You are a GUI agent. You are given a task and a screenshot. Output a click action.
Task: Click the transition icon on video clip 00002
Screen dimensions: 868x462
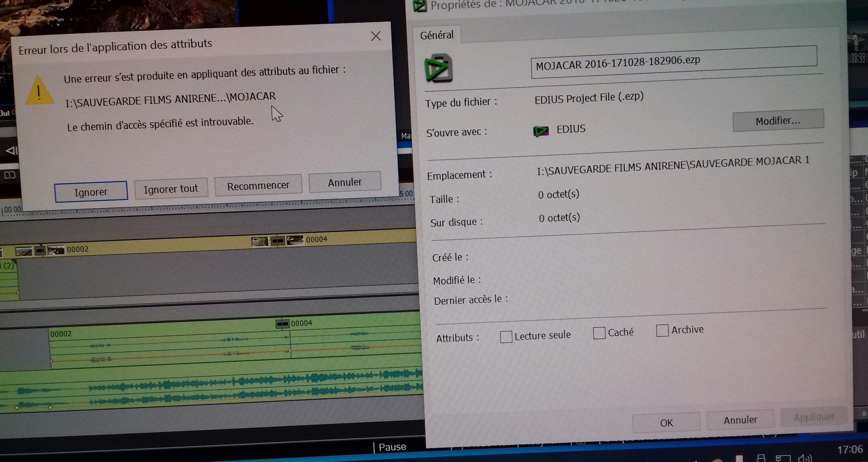(40, 251)
